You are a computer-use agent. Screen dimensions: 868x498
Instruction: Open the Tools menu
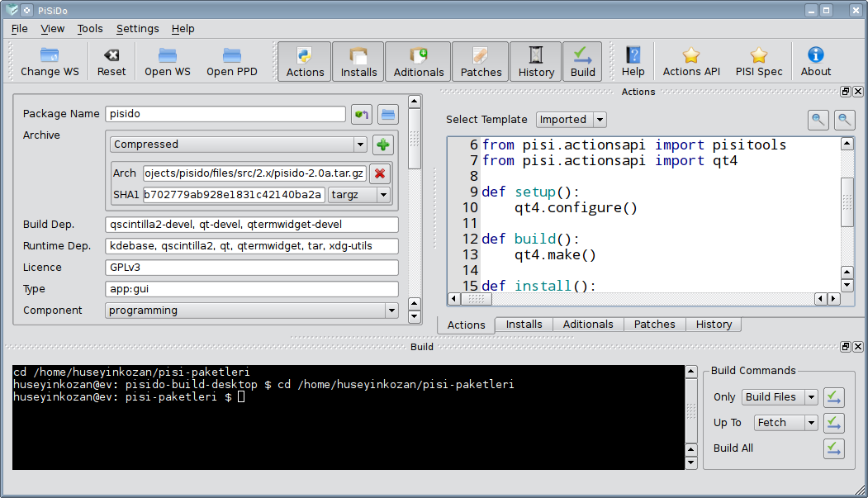pyautogui.click(x=90, y=28)
